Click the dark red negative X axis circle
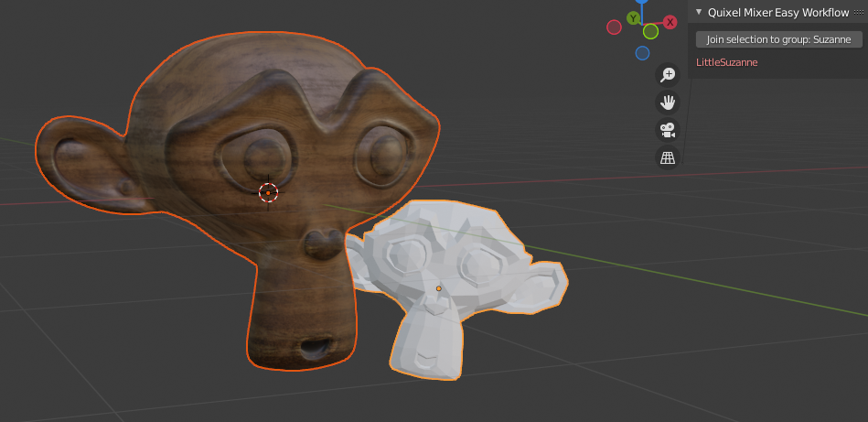The height and width of the screenshot is (422, 868). [614, 27]
